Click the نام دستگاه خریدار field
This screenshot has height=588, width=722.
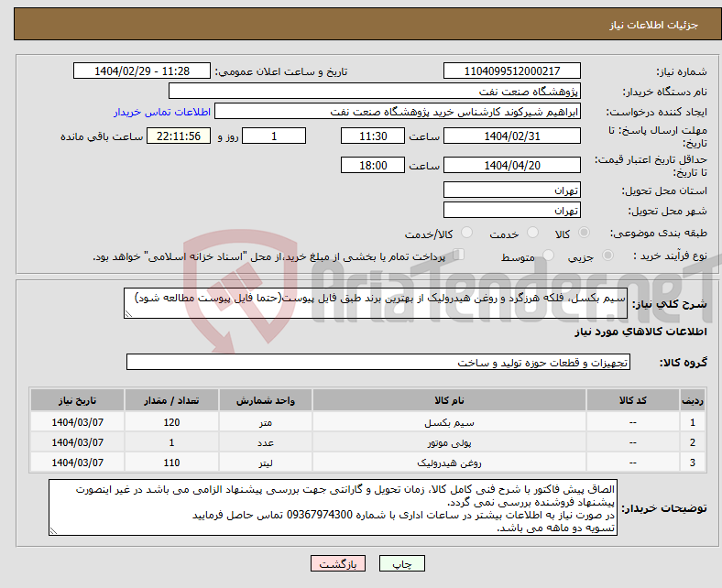tap(375, 92)
